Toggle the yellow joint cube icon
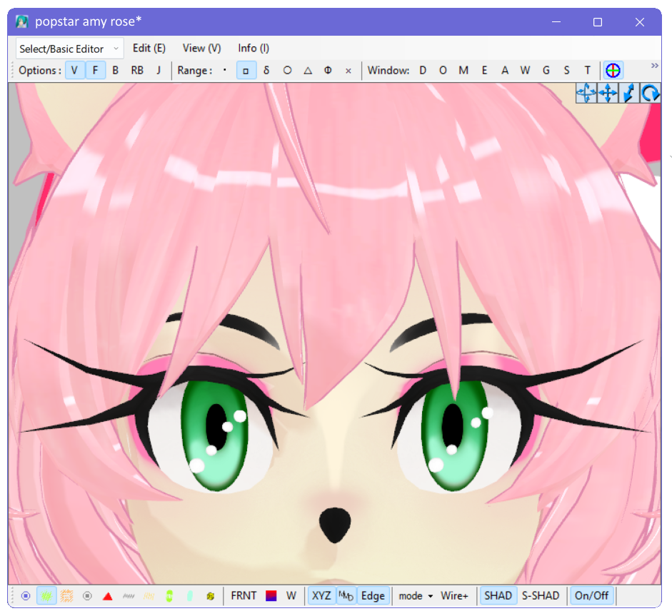This screenshot has width=672, height=616. pyautogui.click(x=211, y=596)
